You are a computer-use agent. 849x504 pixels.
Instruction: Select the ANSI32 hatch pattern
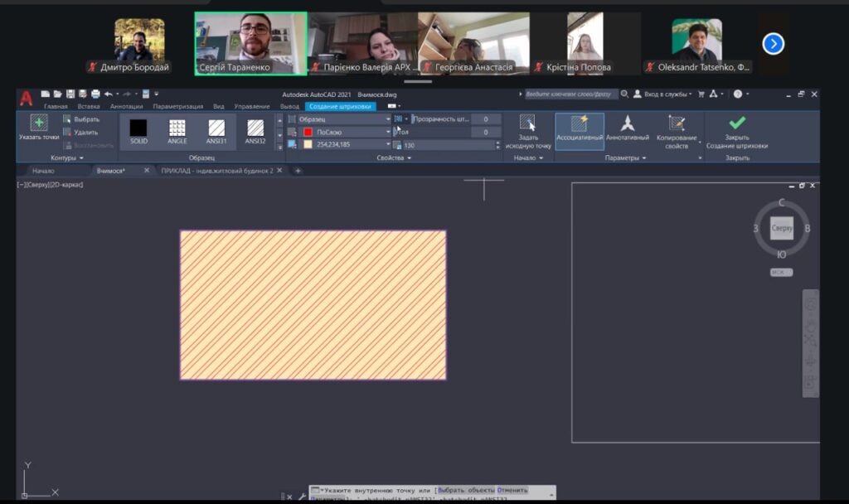click(255, 128)
